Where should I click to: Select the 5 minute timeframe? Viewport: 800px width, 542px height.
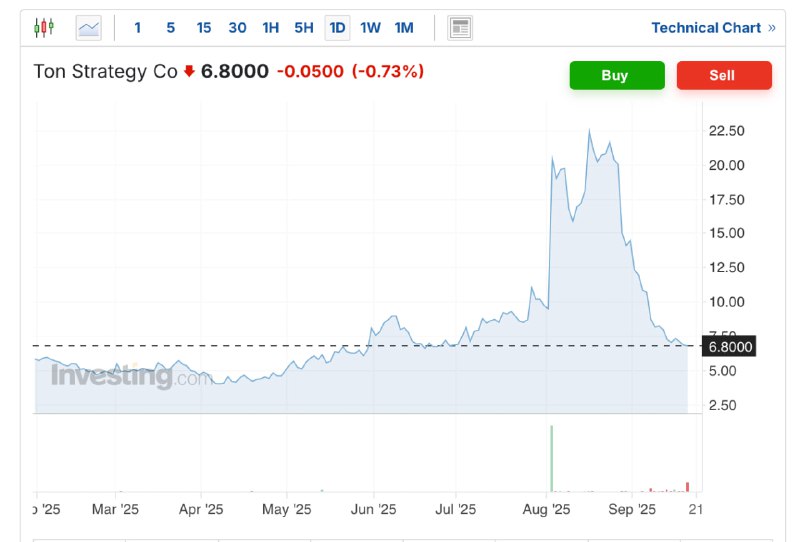[x=170, y=28]
